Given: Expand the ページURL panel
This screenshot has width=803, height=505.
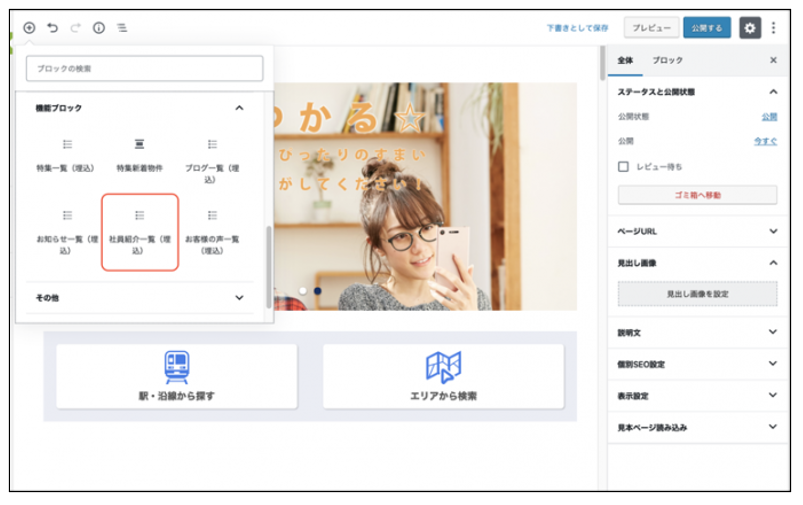Looking at the screenshot, I should [x=772, y=231].
